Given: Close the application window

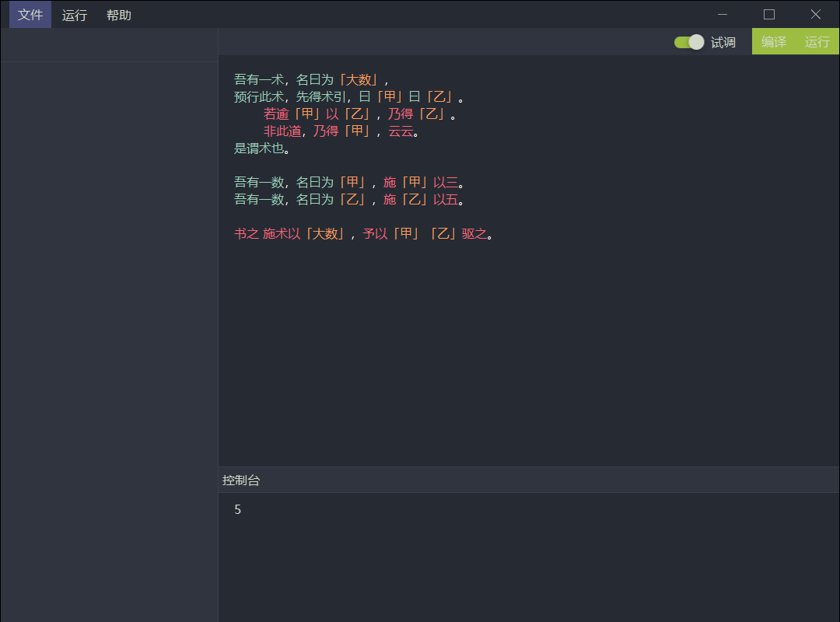Looking at the screenshot, I should tap(816, 14).
